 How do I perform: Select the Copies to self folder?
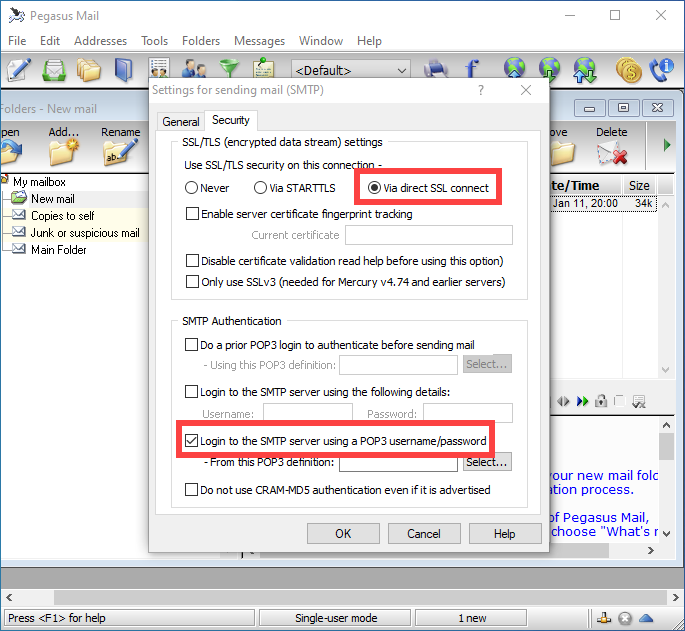pyautogui.click(x=62, y=216)
